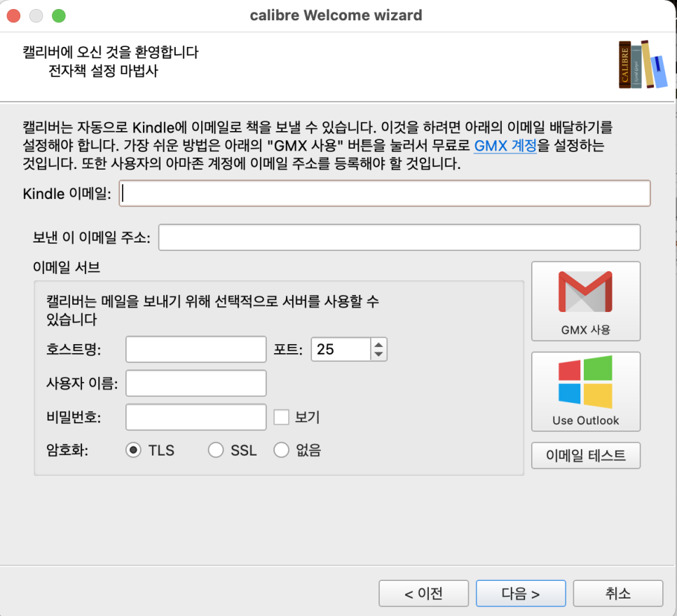Increase the 포트 port number
This screenshot has width=677, height=616.
tap(378, 345)
